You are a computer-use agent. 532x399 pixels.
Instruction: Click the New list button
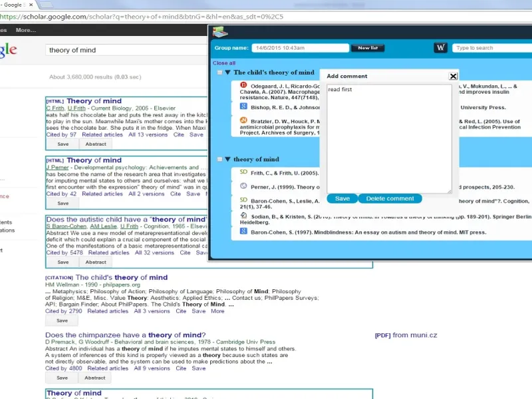(x=368, y=48)
